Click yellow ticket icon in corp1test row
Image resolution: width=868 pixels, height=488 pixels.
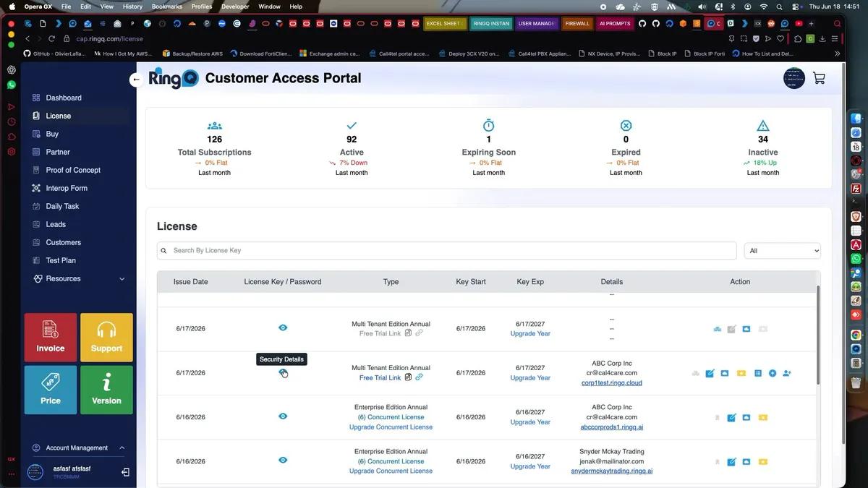[x=741, y=373]
